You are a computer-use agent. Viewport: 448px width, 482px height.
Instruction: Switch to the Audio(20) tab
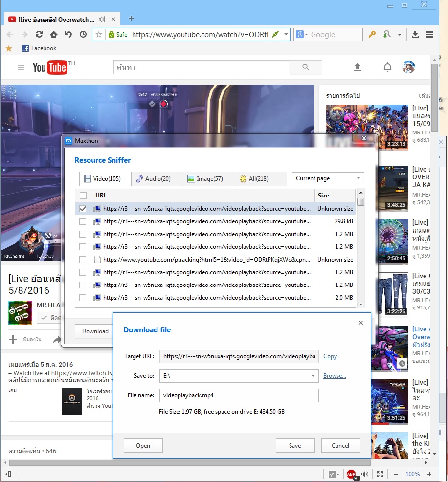[x=157, y=179]
